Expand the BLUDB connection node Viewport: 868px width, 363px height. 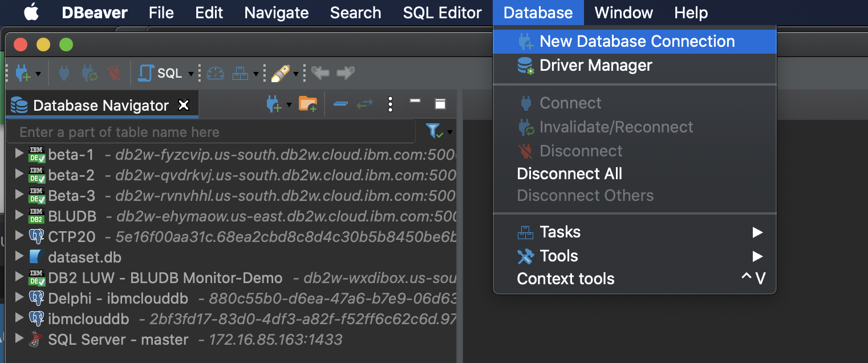(19, 215)
